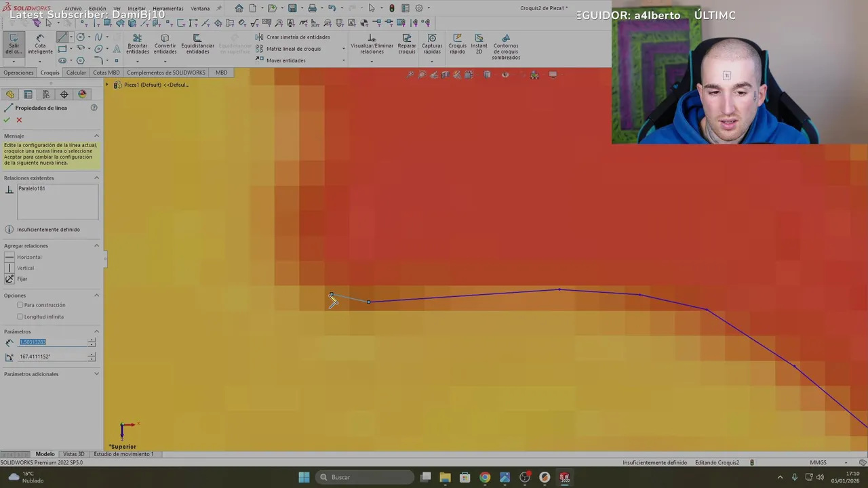Open the Options gear icon

coord(419,8)
